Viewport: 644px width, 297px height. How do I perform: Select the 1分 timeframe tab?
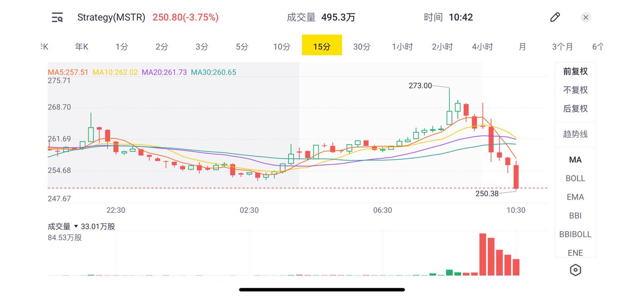click(x=122, y=47)
